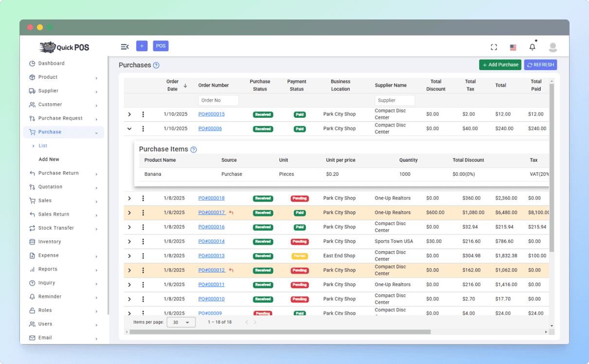This screenshot has width=589, height=364.
Task: Open the US flag language selector
Action: pyautogui.click(x=513, y=47)
